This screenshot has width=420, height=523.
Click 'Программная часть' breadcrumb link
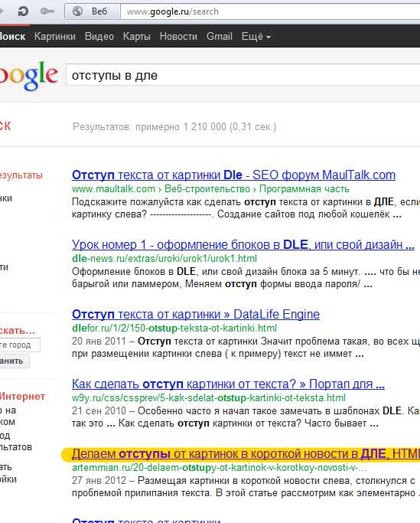point(304,189)
